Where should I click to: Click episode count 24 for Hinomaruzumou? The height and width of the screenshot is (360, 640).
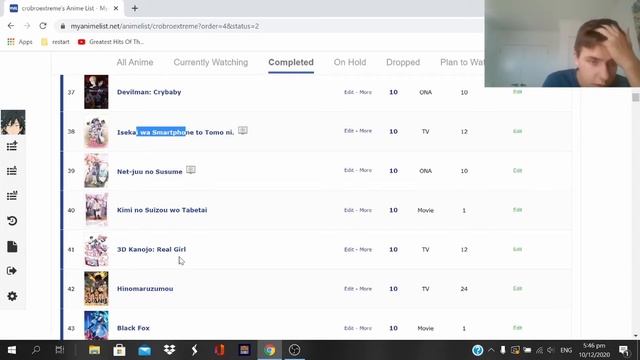(464, 289)
